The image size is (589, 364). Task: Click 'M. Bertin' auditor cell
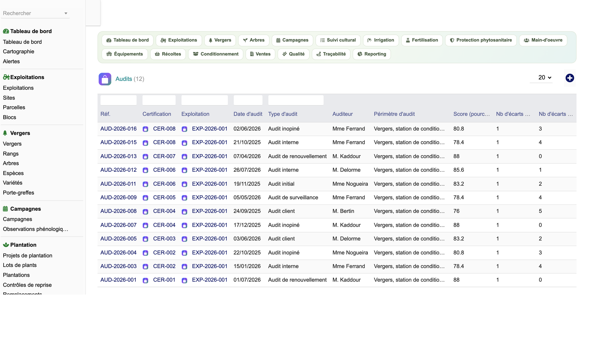(343, 211)
